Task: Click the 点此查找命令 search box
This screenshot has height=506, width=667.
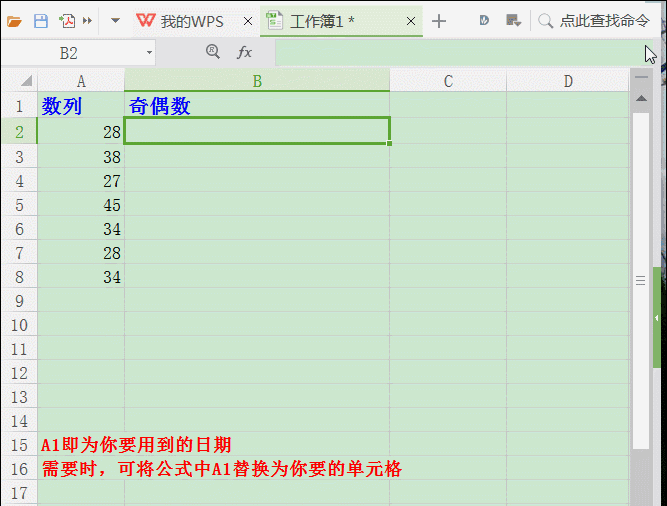Action: (604, 21)
